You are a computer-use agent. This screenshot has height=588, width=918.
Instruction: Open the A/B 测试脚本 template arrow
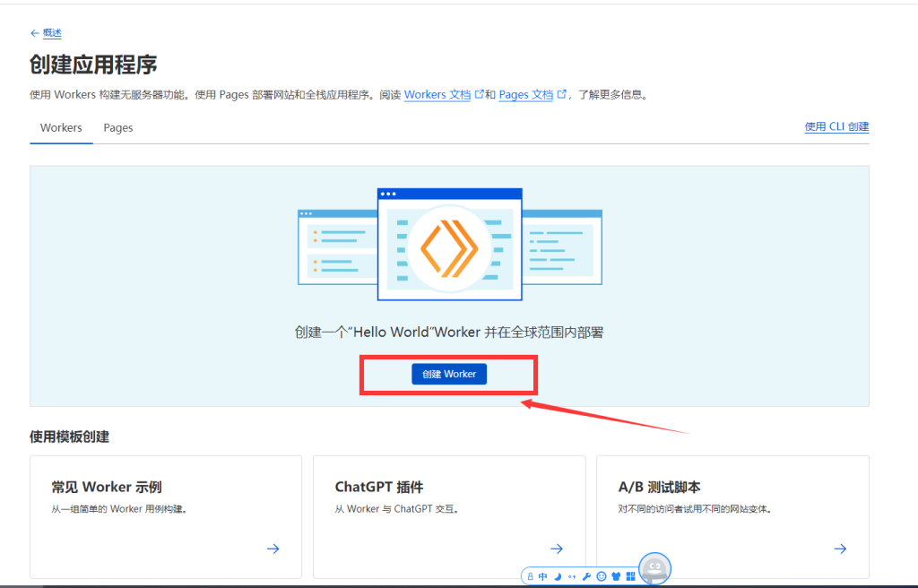click(840, 549)
